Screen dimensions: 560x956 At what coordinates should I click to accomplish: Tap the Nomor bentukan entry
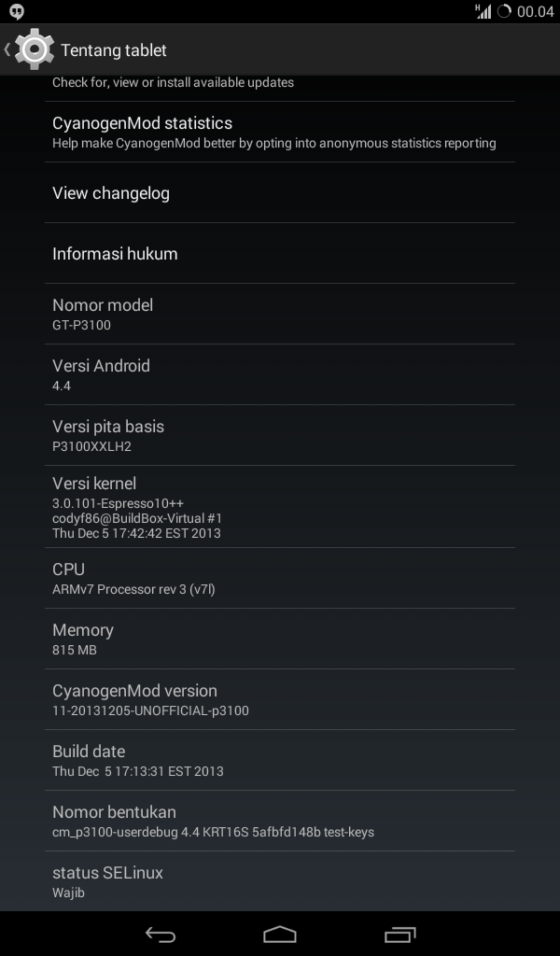coord(280,821)
